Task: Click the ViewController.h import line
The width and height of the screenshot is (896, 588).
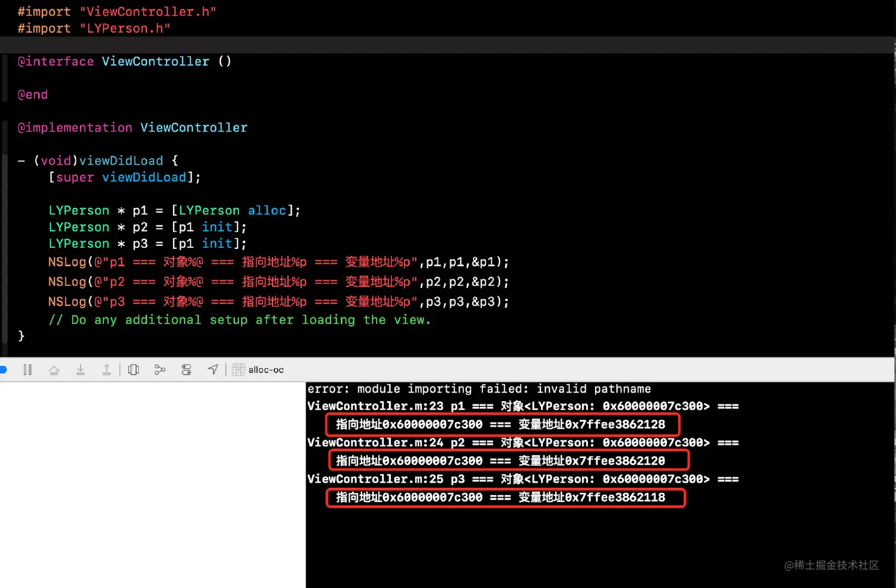Action: 117,12
